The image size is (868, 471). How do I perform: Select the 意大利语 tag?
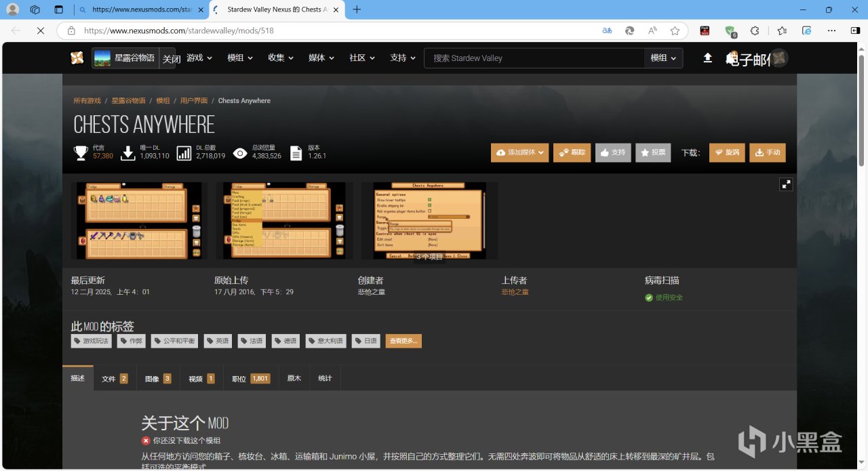point(325,341)
